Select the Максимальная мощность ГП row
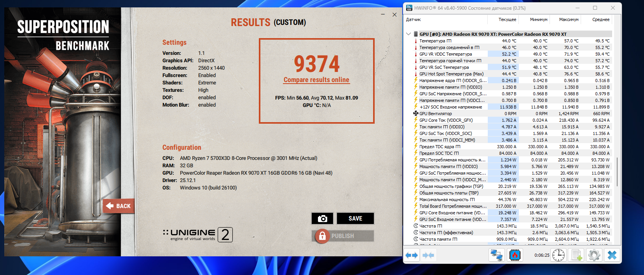The width and height of the screenshot is (644, 275). (512, 200)
